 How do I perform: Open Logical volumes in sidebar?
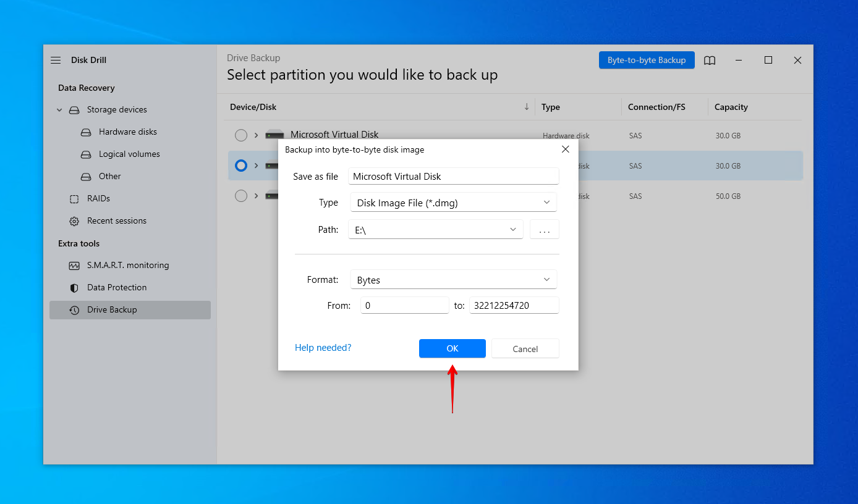(129, 154)
